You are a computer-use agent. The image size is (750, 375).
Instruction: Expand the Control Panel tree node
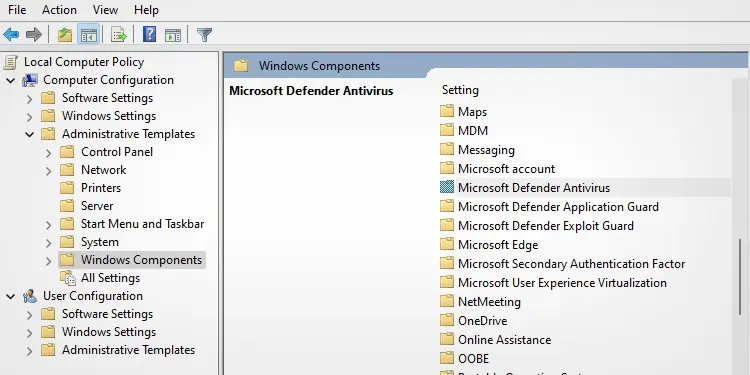click(48, 153)
